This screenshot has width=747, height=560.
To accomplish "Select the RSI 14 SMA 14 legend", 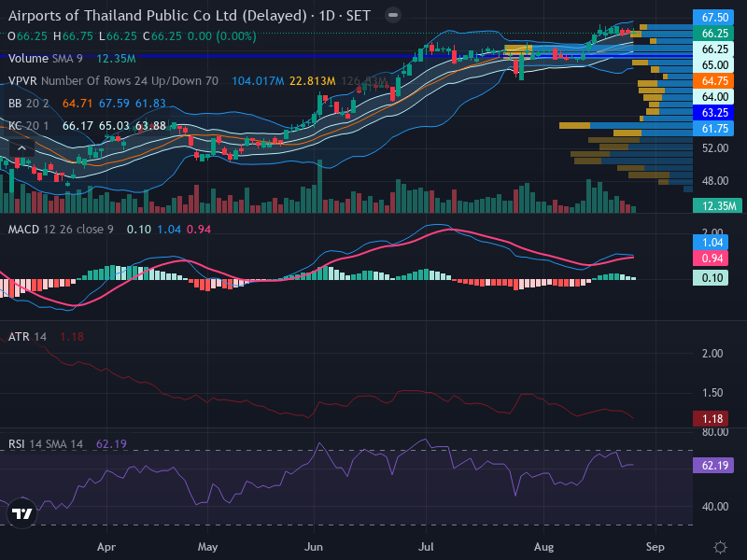I will (46, 444).
